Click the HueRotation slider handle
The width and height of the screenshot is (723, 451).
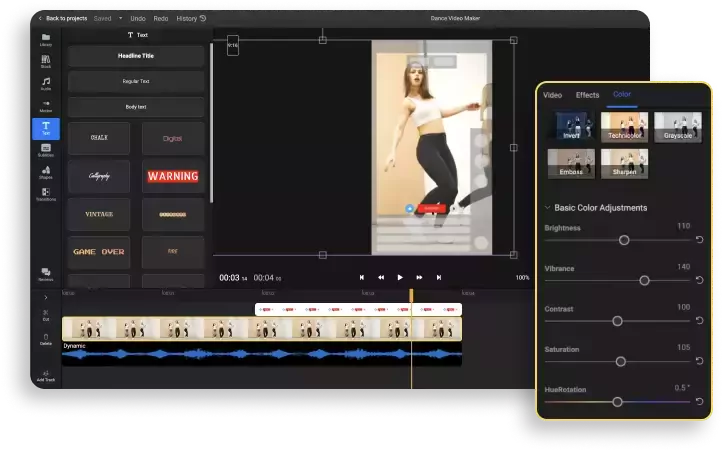point(617,402)
